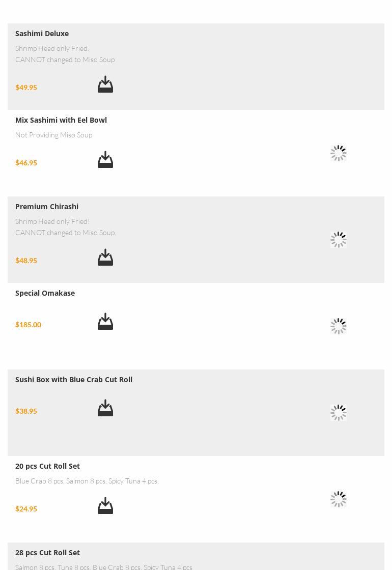The image size is (392, 570).
Task: Open the Premium Chirashi item title
Action: coord(47,207)
